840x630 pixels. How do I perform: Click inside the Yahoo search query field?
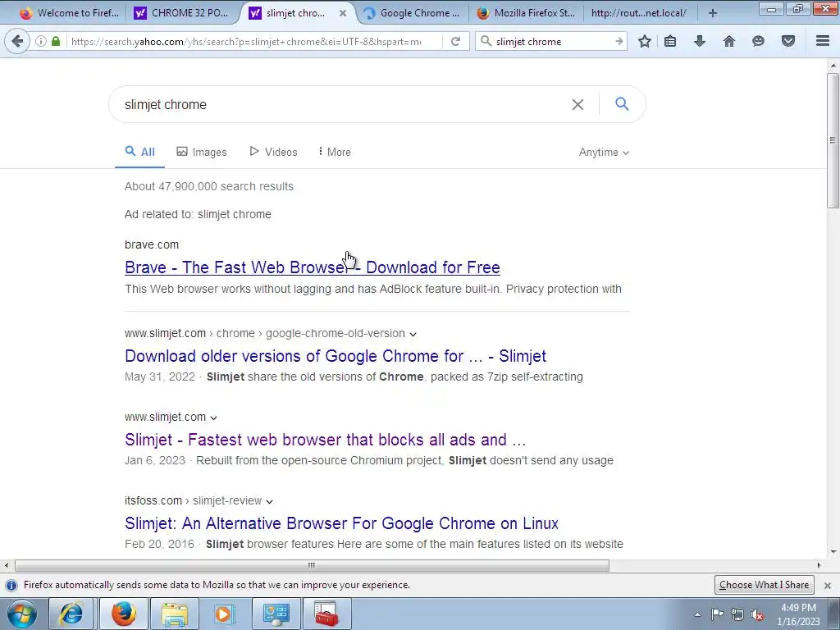(x=343, y=104)
